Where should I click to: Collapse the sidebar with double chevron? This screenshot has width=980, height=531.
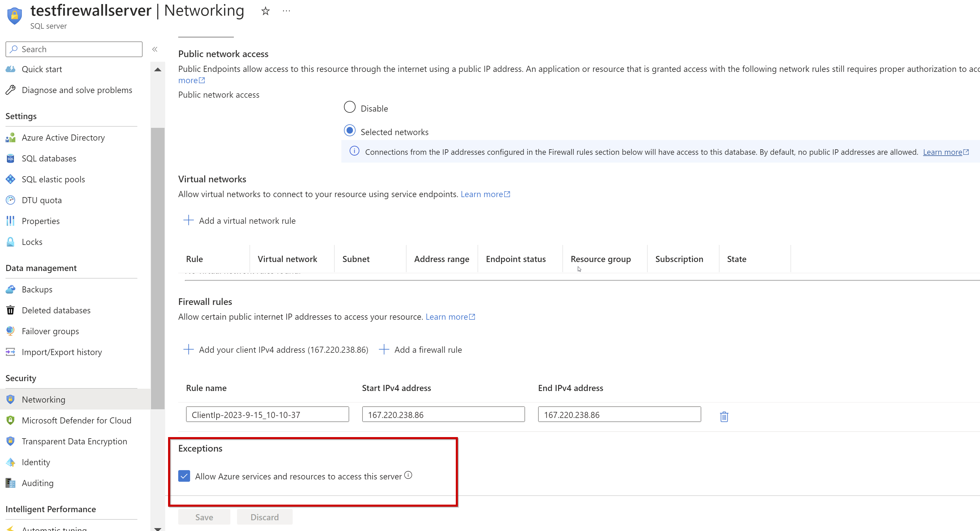point(155,49)
